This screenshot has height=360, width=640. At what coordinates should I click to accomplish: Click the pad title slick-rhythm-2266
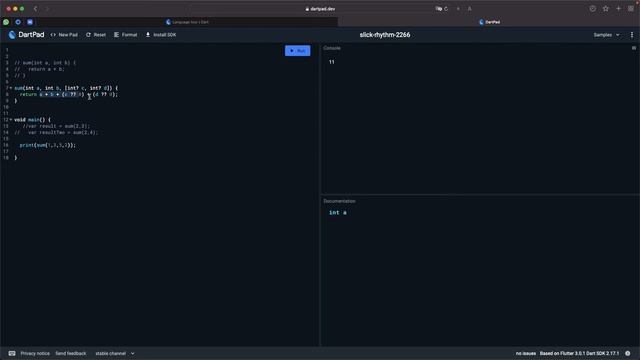click(x=384, y=35)
